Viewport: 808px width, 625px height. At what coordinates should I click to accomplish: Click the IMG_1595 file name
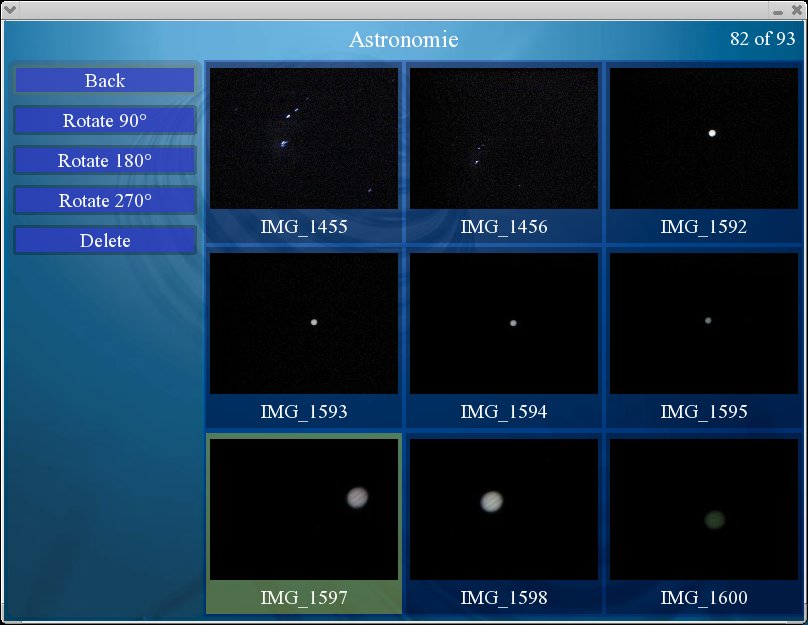704,412
